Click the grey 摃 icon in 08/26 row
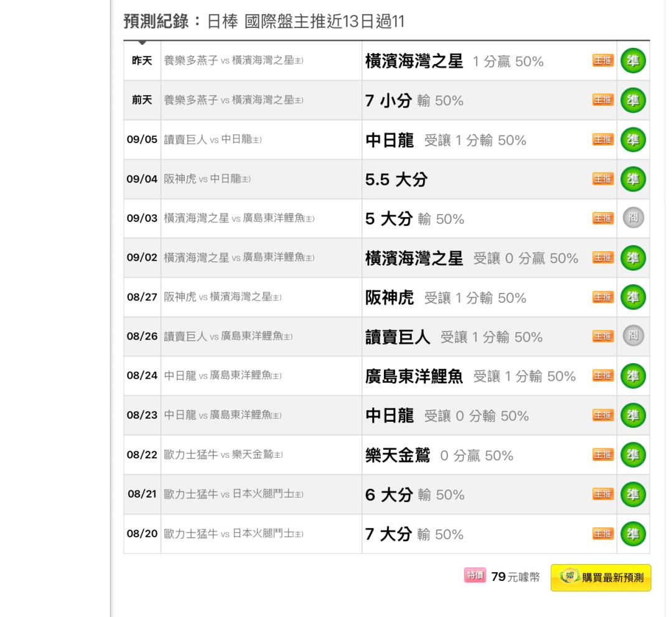This screenshot has height=617, width=672. point(633,336)
